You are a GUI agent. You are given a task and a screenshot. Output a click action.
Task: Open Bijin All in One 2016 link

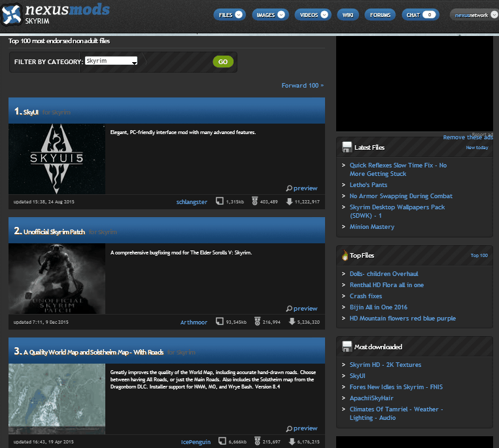tap(379, 307)
